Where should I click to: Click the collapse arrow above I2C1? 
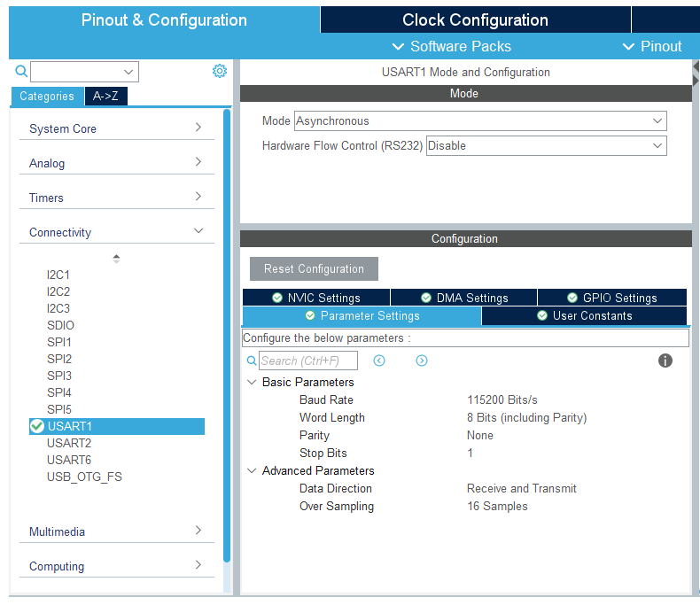[x=116, y=258]
